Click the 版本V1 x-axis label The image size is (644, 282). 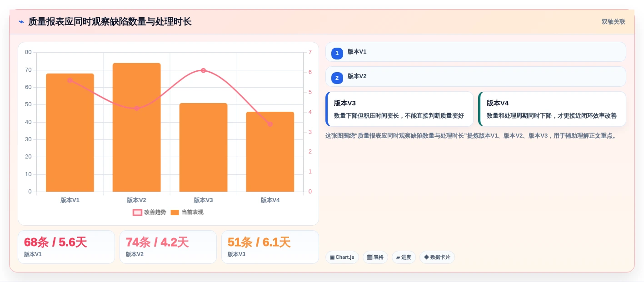[x=70, y=200]
